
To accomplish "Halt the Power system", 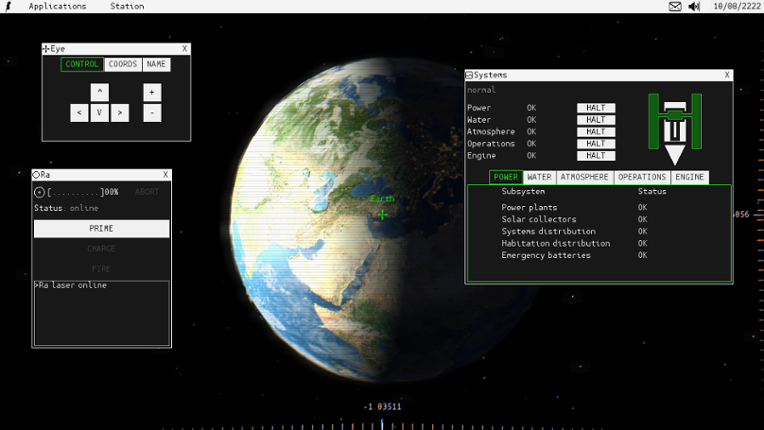I will [596, 108].
